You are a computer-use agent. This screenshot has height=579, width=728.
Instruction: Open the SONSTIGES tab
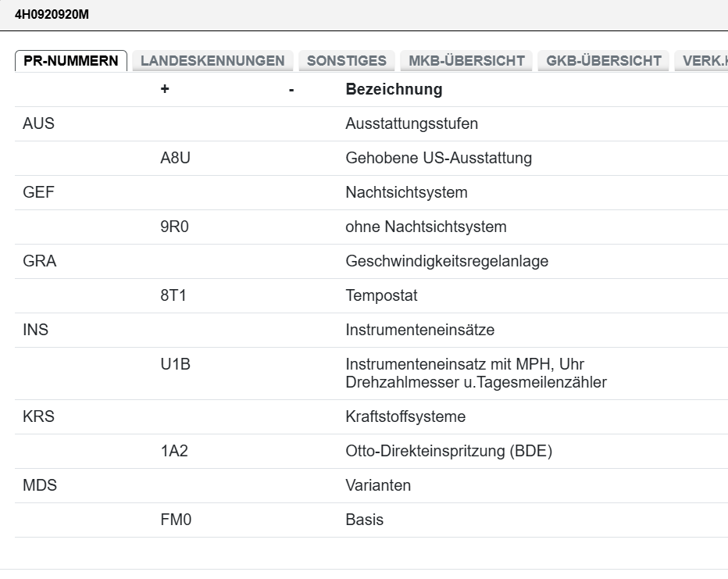pos(346,61)
